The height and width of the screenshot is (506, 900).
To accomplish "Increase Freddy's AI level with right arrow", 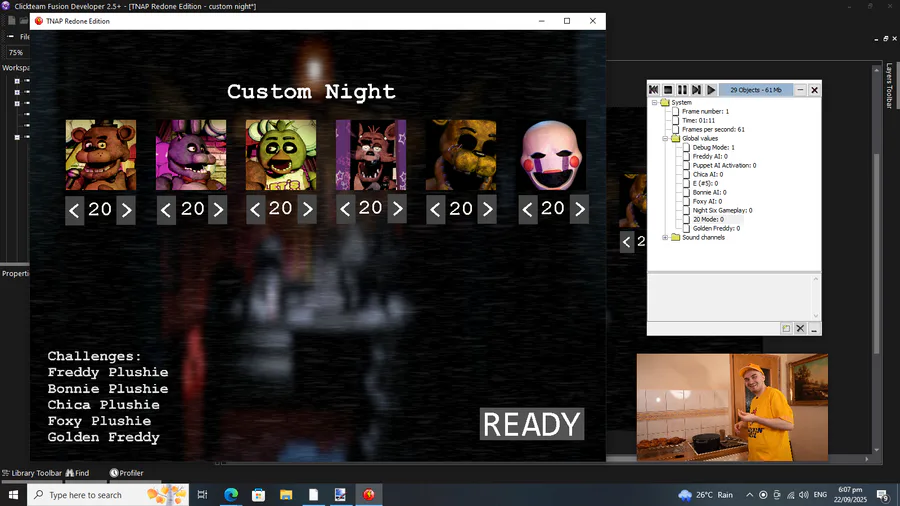I will [126, 210].
